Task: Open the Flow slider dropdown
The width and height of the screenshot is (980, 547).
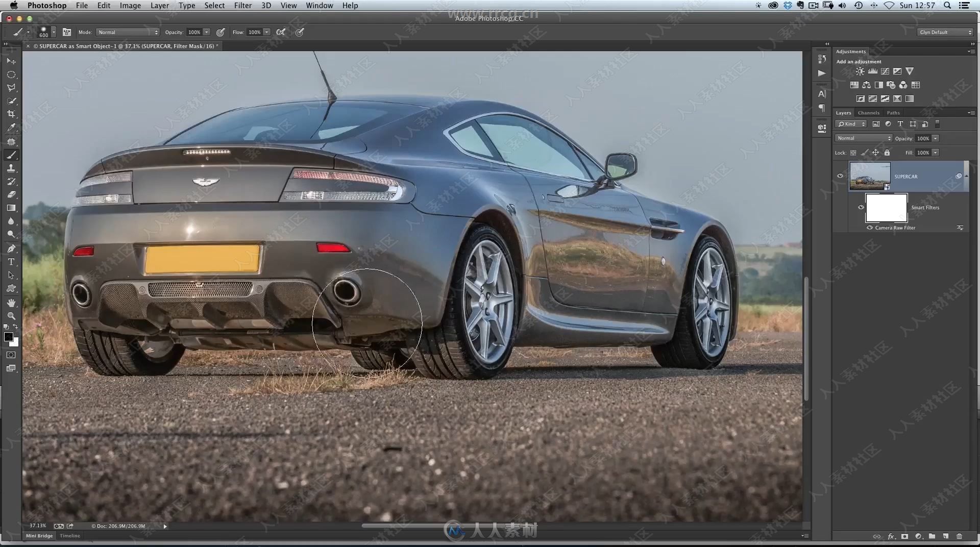Action: (x=266, y=32)
